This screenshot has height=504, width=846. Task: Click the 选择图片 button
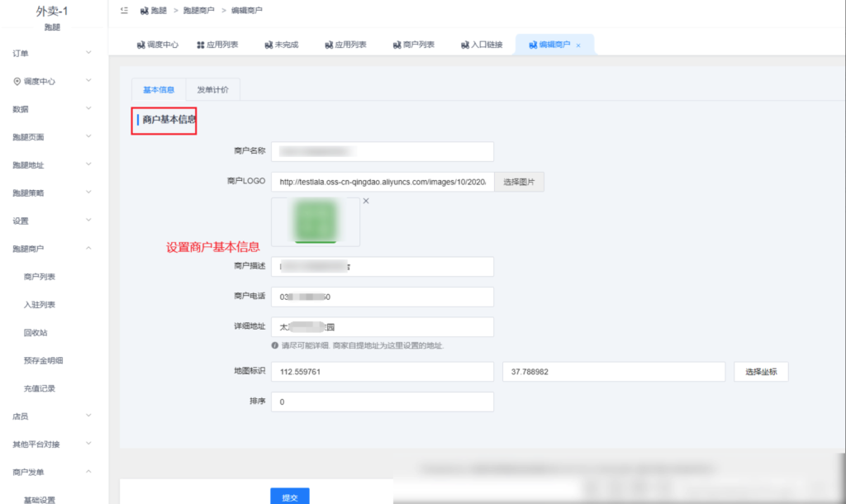(x=519, y=182)
